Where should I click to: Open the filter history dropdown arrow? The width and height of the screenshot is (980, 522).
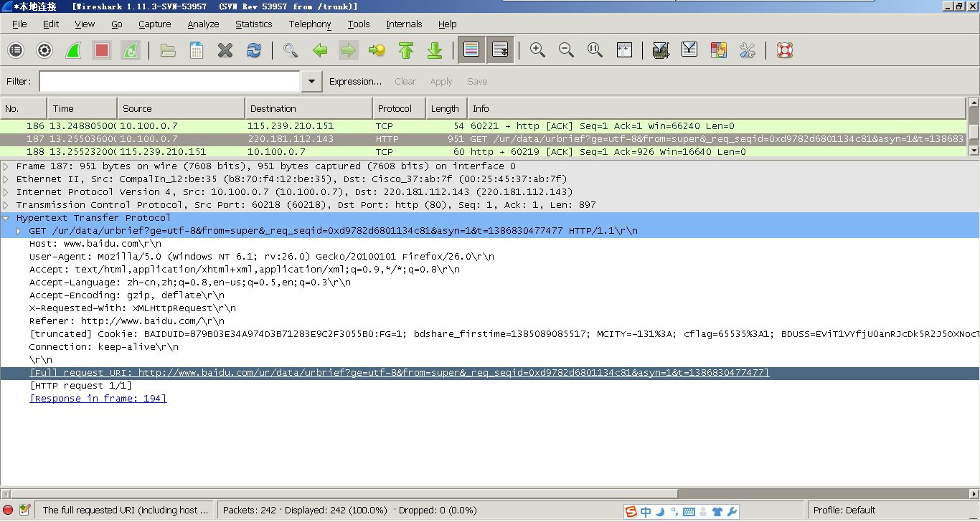pyautogui.click(x=311, y=82)
